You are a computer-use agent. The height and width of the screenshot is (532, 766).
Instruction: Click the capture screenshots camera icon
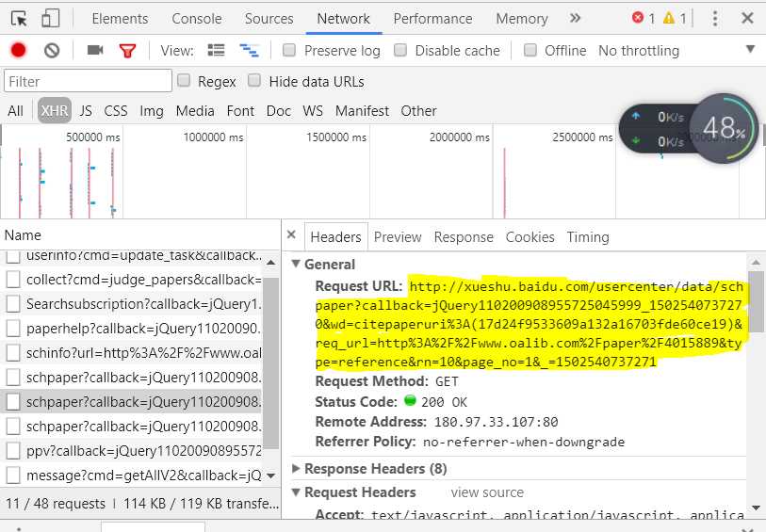[x=95, y=50]
